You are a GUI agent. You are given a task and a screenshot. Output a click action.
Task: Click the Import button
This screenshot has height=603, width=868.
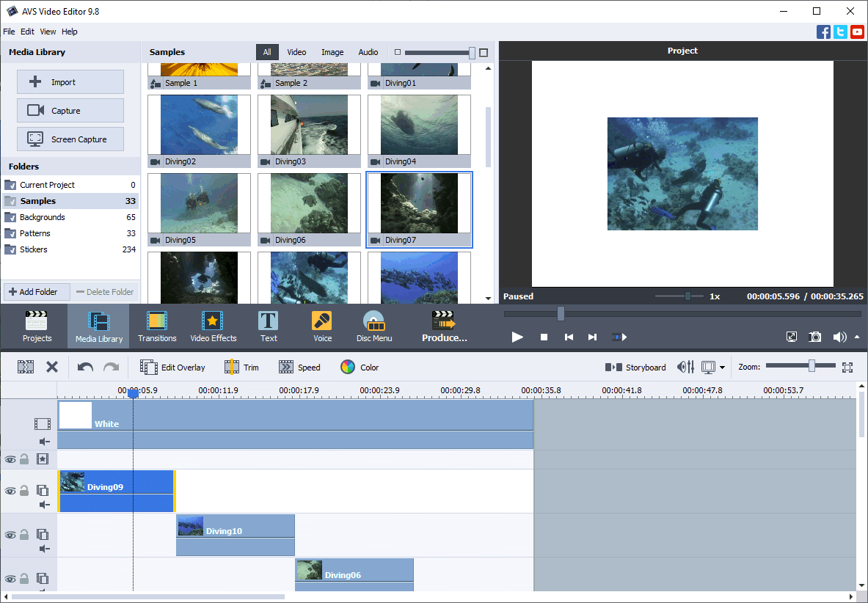70,82
